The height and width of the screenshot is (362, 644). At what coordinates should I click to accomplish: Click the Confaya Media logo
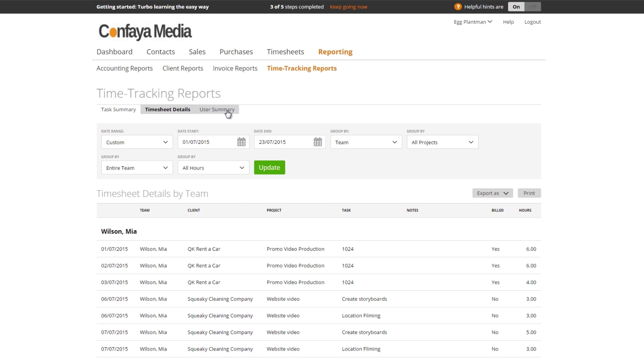coord(145,32)
